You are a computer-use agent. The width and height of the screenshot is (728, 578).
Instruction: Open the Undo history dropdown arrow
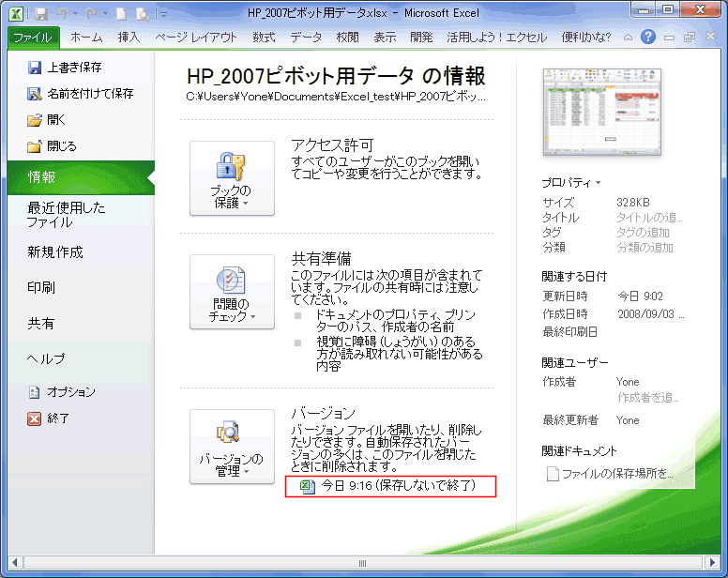pos(75,14)
